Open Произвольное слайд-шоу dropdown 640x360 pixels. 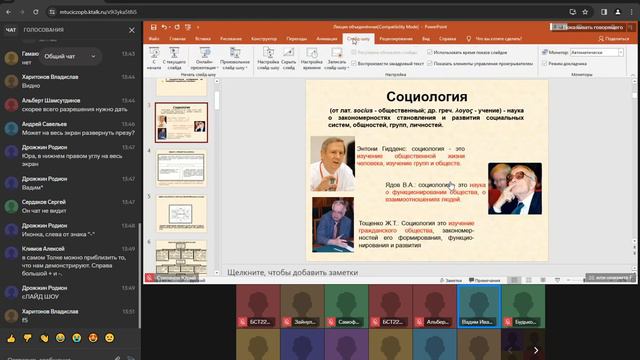235,58
